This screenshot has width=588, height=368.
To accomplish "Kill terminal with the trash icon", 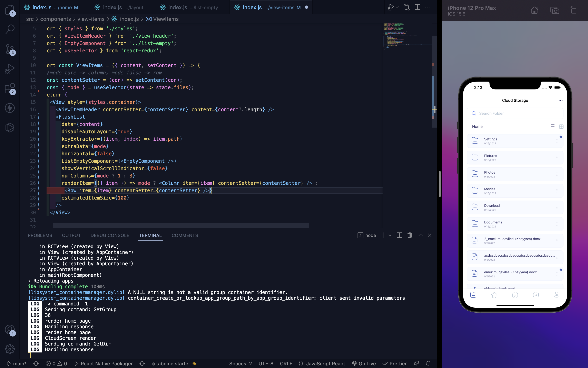I will point(410,235).
